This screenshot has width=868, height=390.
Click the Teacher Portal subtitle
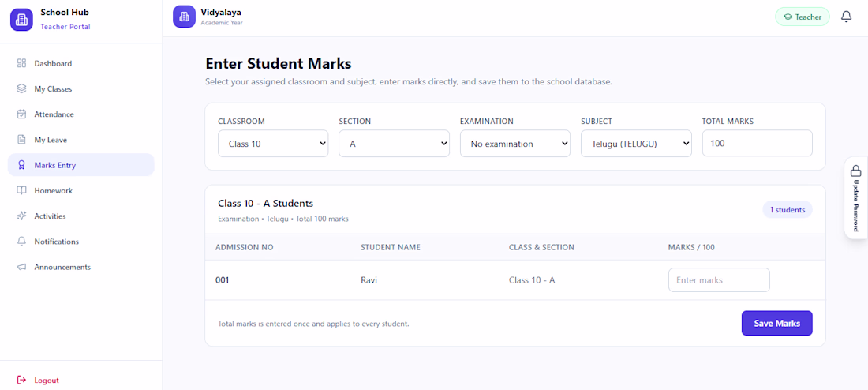[x=65, y=27]
